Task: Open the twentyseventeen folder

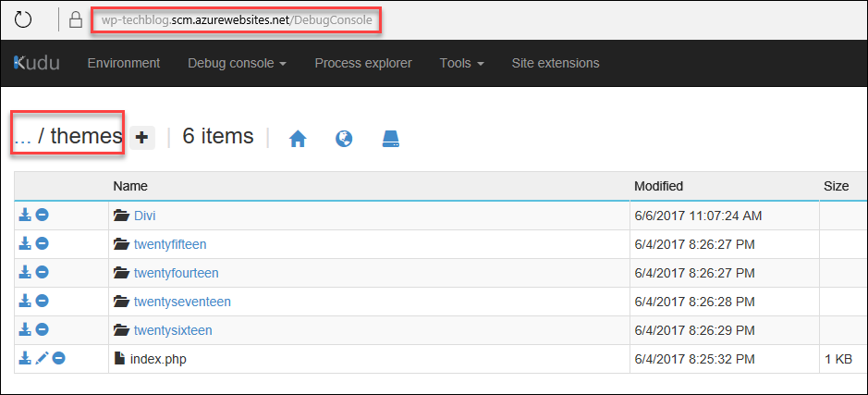Action: [x=182, y=302]
